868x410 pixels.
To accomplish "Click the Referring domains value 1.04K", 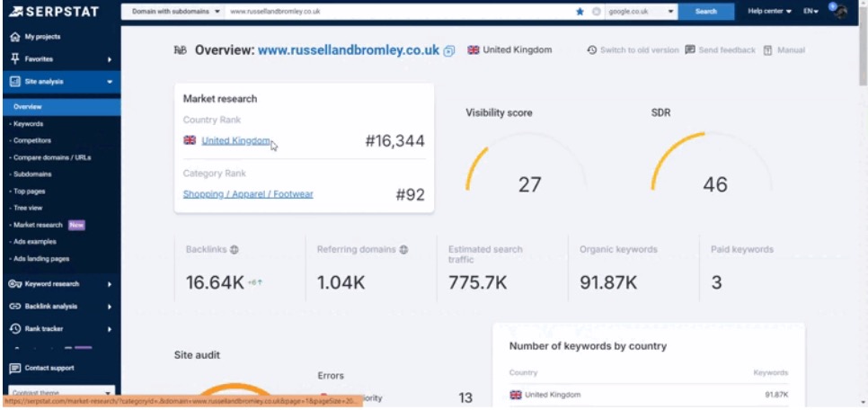I will tap(341, 282).
